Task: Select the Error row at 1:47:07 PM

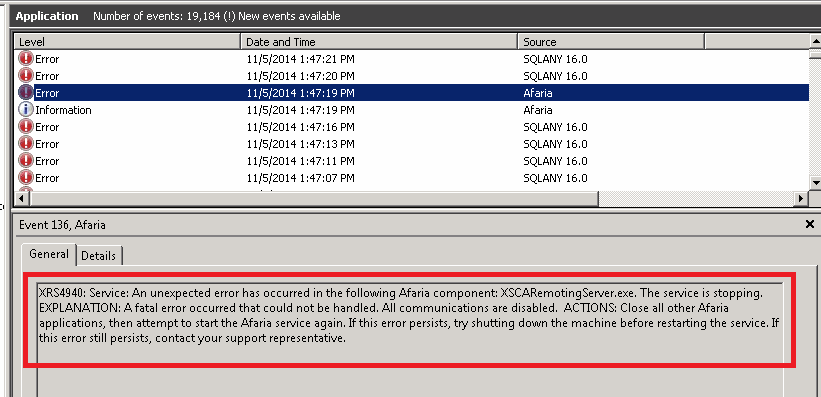Action: (412, 178)
